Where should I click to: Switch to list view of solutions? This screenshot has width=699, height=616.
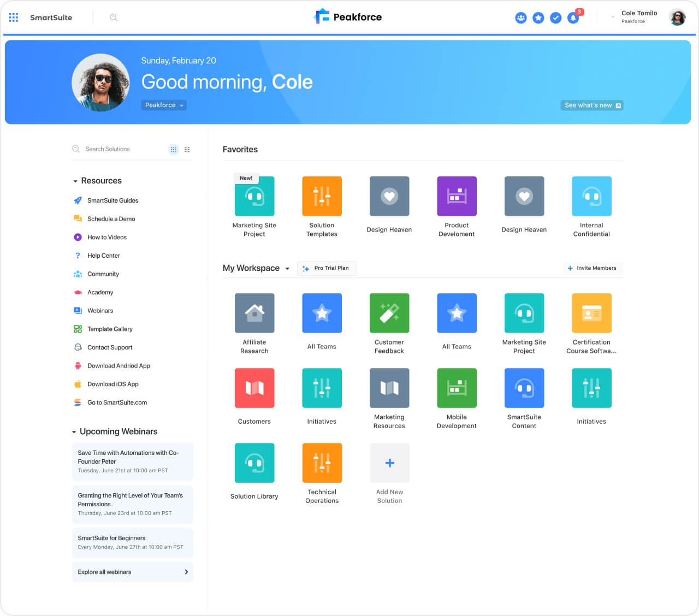click(x=187, y=150)
